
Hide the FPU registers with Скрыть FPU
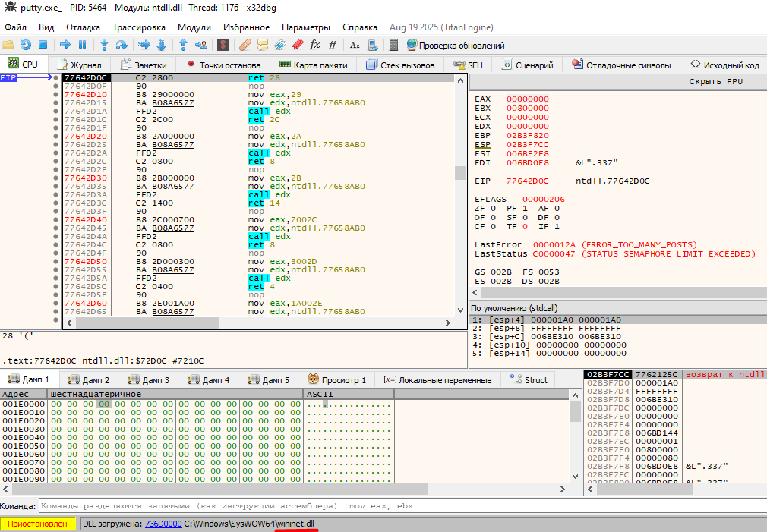tap(715, 81)
